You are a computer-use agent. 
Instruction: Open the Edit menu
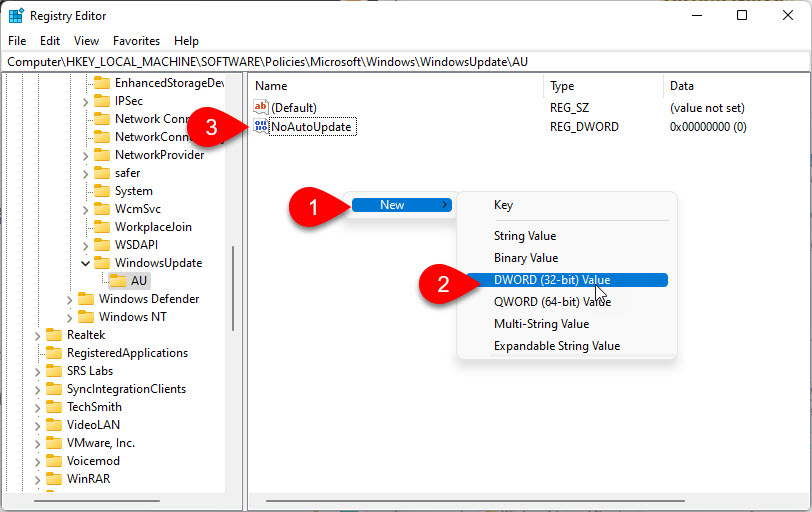(50, 41)
